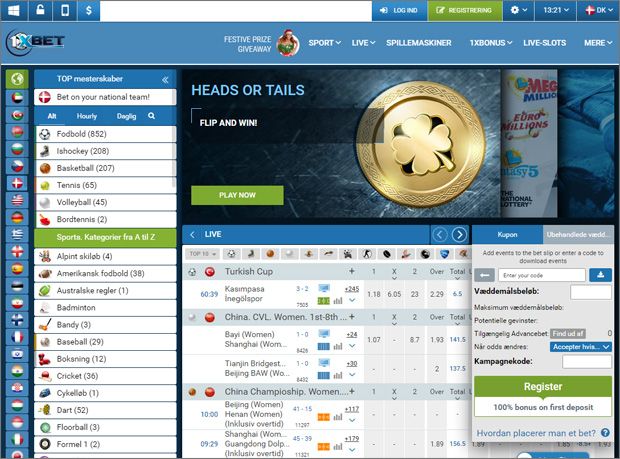Open the mobile phone app icon
This screenshot has height=459, width=620.
[x=65, y=11]
